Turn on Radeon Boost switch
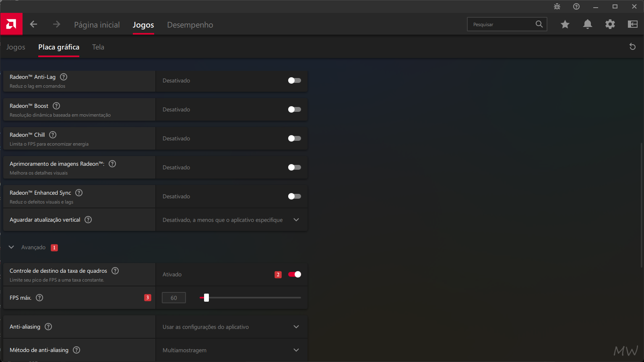644x362 pixels. click(295, 109)
